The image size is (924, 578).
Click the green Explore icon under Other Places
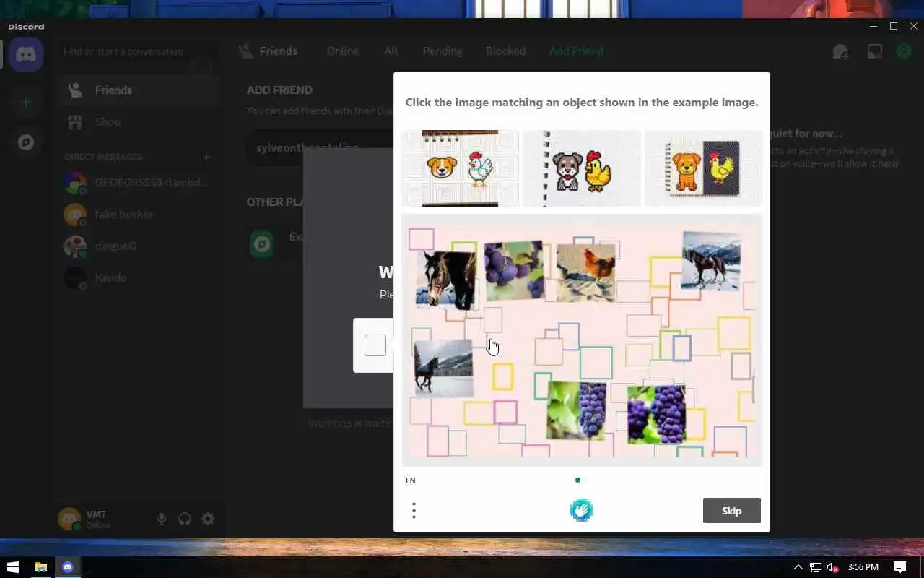pyautogui.click(x=261, y=244)
